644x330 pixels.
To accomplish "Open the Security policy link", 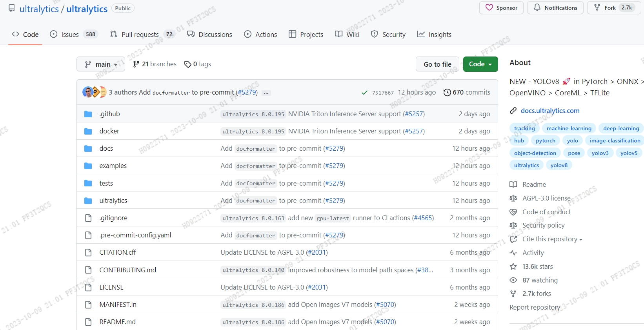I will (537, 225).
